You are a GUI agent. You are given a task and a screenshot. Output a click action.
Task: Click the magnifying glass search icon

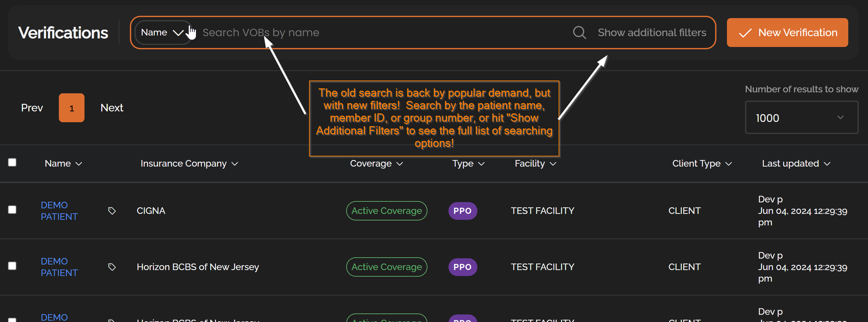(x=579, y=33)
